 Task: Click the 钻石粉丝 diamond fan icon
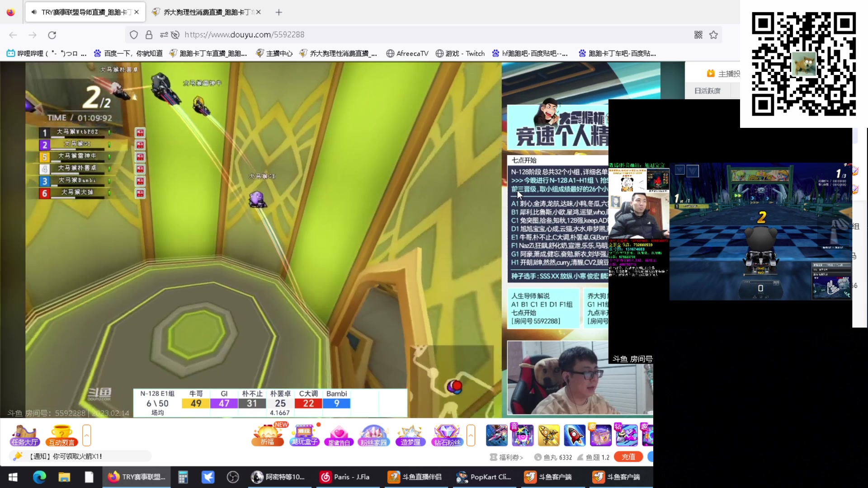coord(447,435)
